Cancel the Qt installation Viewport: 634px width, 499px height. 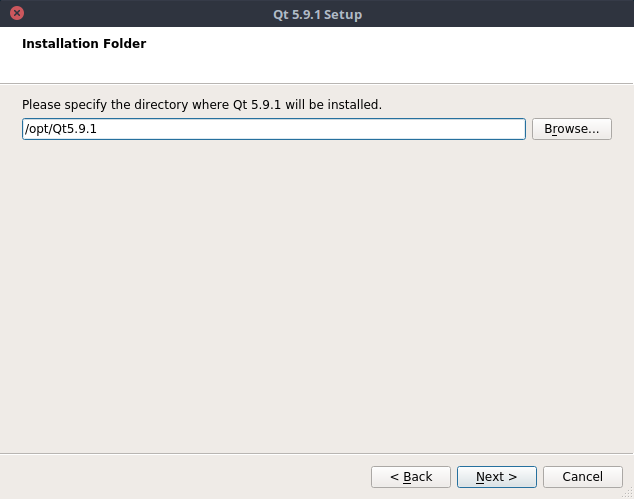point(582,476)
